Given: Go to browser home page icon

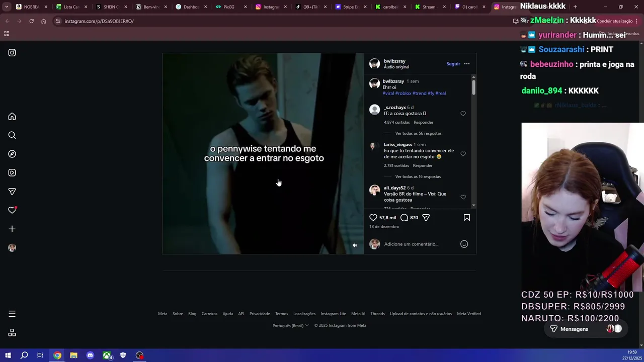Looking at the screenshot, I should pyautogui.click(x=43, y=21).
